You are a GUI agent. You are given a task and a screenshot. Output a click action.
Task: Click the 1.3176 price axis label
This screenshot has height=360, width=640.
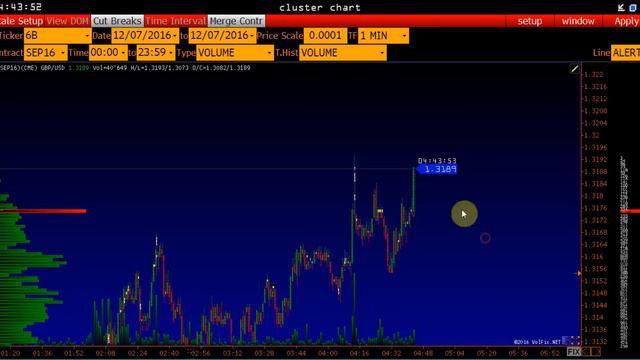[596, 208]
